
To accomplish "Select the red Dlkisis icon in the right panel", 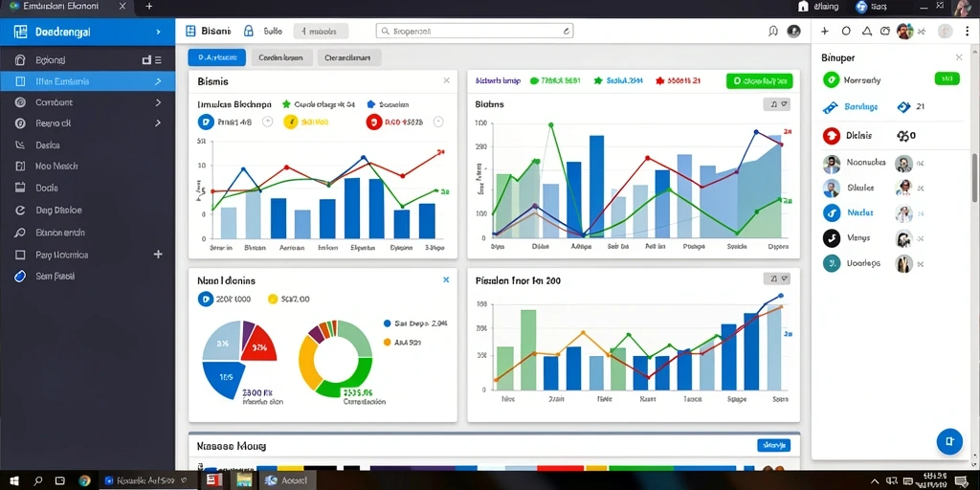I will [832, 135].
